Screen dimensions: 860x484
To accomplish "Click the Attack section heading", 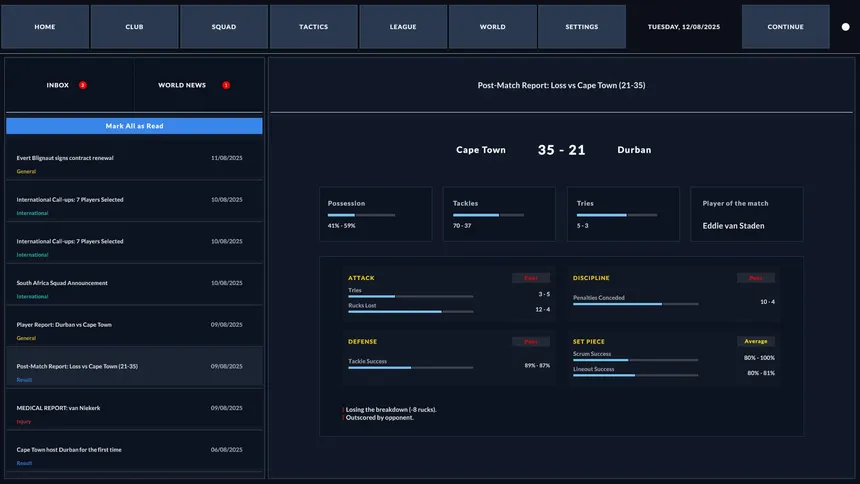I will click(361, 278).
